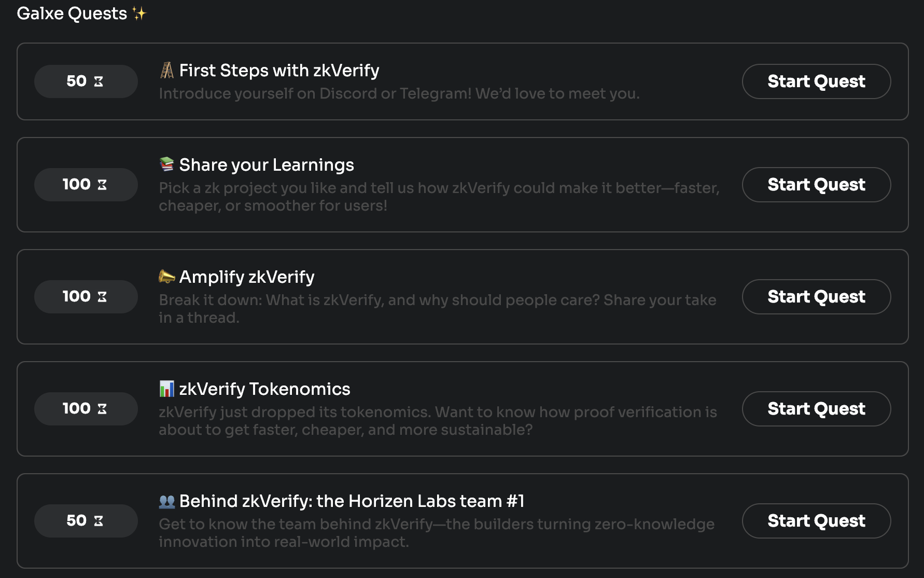Image resolution: width=924 pixels, height=578 pixels.
Task: Click the hourglass icon in First Steps reward badge
Action: click(99, 81)
